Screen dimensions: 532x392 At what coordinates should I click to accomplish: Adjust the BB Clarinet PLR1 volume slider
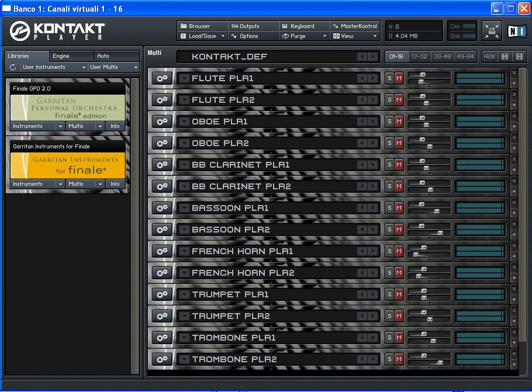coord(423,161)
